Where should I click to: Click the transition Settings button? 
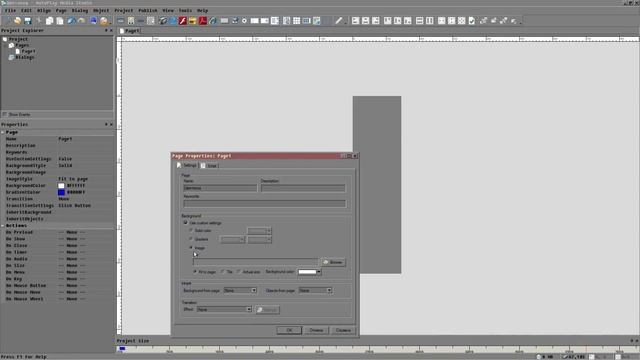tap(267, 310)
